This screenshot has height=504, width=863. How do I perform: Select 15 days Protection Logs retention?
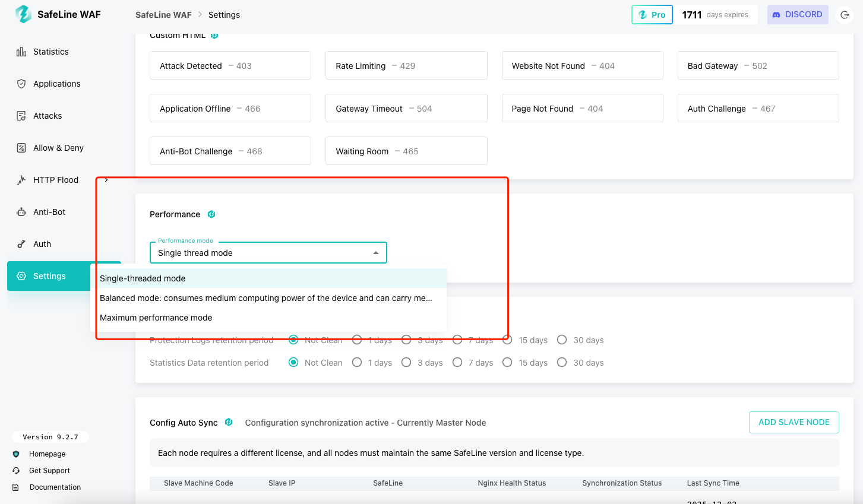pos(508,340)
